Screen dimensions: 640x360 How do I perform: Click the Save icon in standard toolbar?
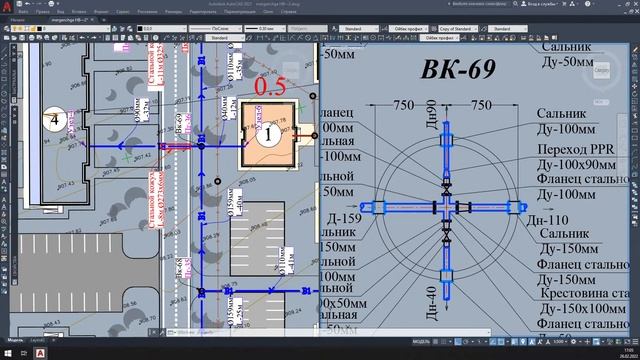tap(22, 38)
